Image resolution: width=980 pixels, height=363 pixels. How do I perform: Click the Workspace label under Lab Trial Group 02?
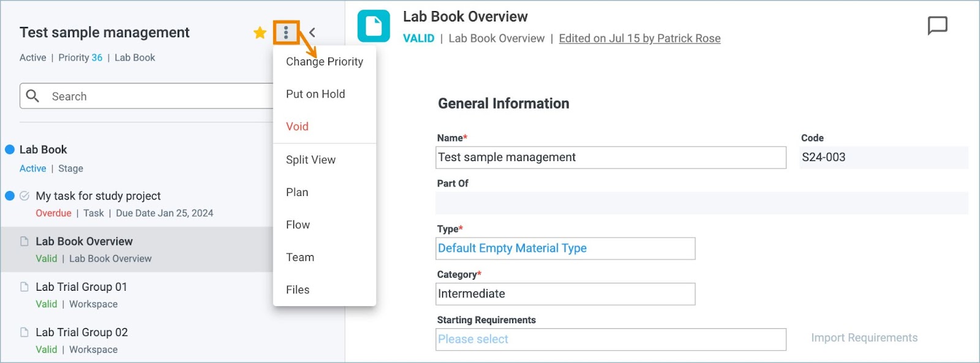click(93, 350)
